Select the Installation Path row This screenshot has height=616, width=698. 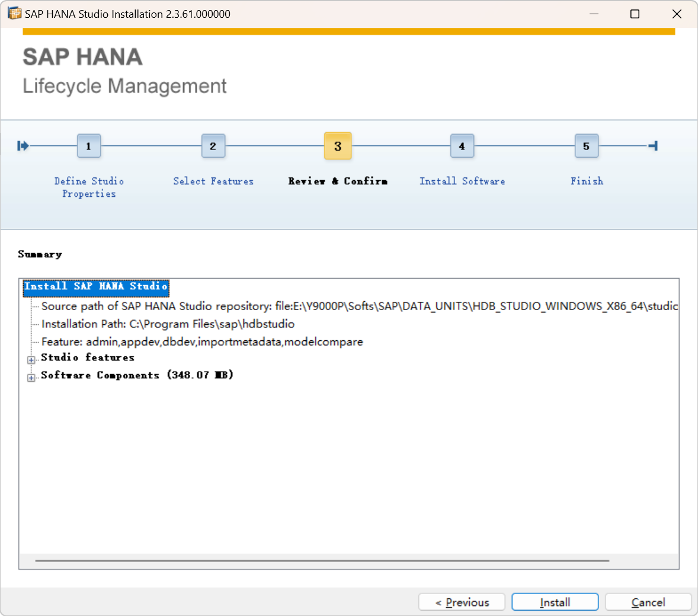[168, 324]
